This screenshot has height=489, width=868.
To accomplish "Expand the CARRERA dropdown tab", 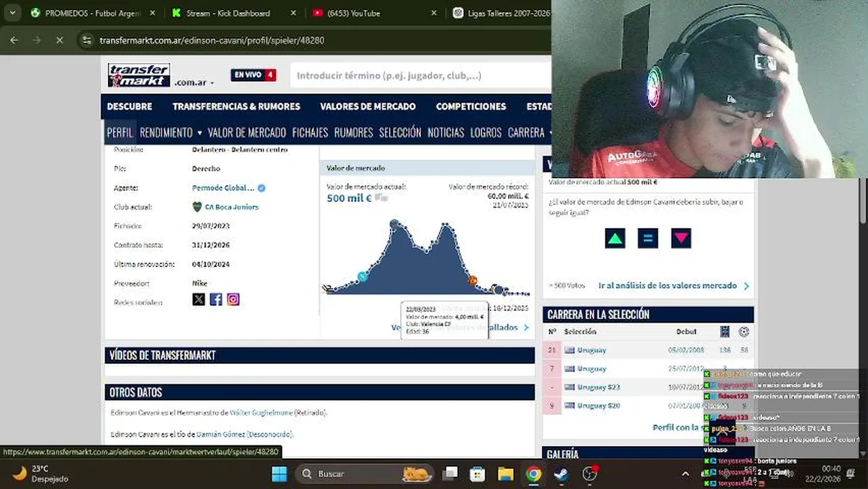I will (530, 132).
